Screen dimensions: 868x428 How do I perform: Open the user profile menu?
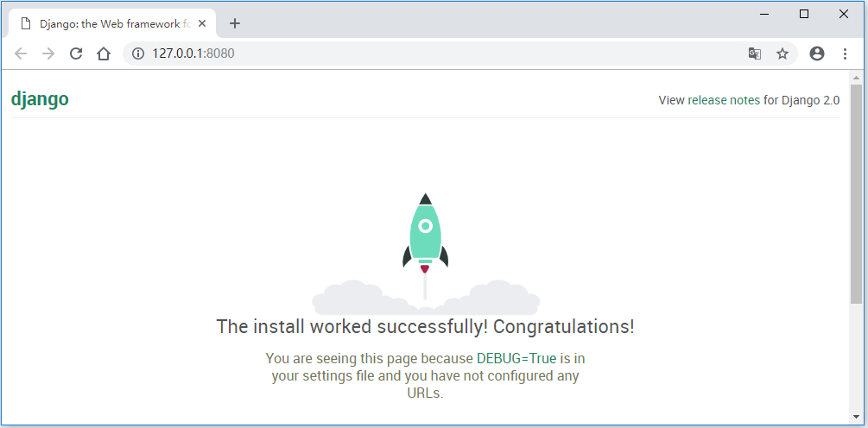point(816,53)
